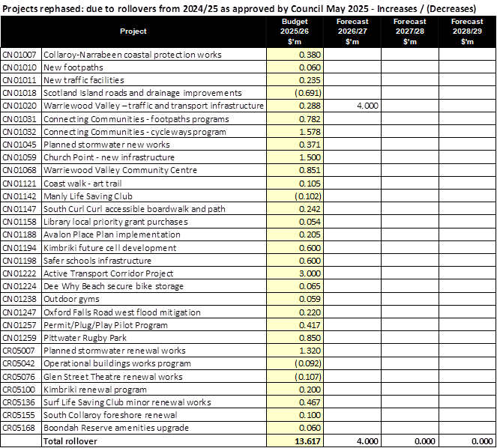Click Boondah Reserve amenities upgrade
Screen dimensions: 497x448
(116, 428)
